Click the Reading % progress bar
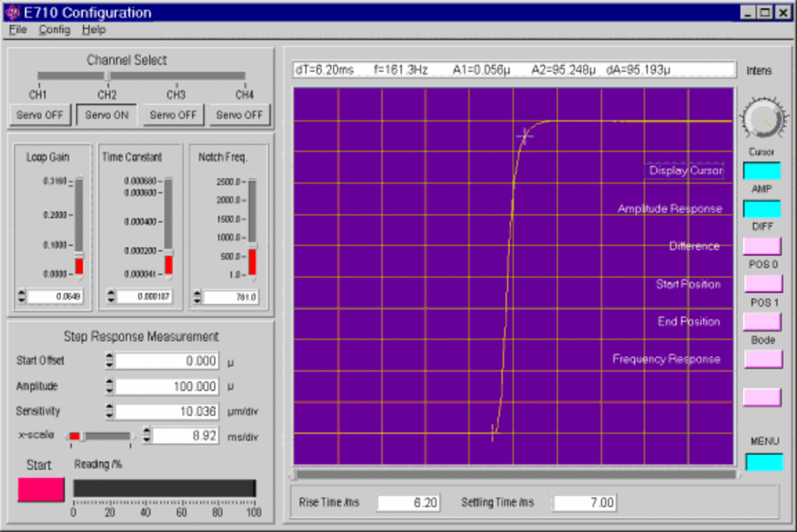The height and width of the screenshot is (532, 797). pyautogui.click(x=164, y=489)
